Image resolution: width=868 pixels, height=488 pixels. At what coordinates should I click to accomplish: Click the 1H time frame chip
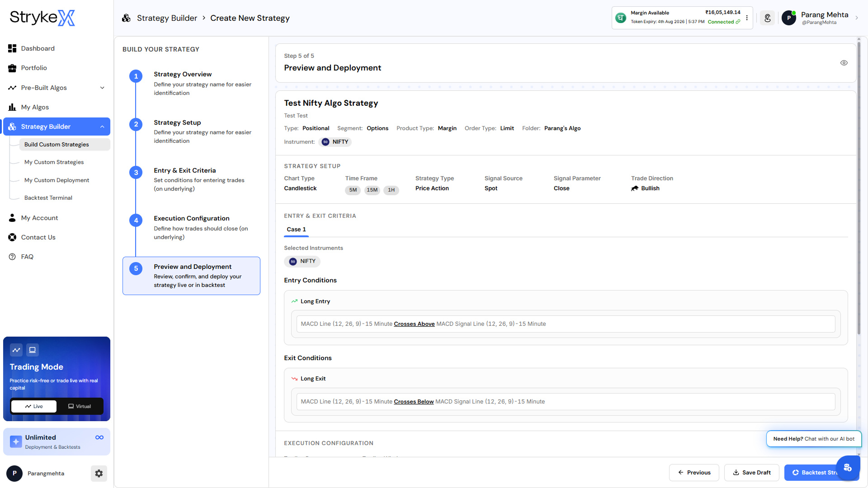(391, 190)
